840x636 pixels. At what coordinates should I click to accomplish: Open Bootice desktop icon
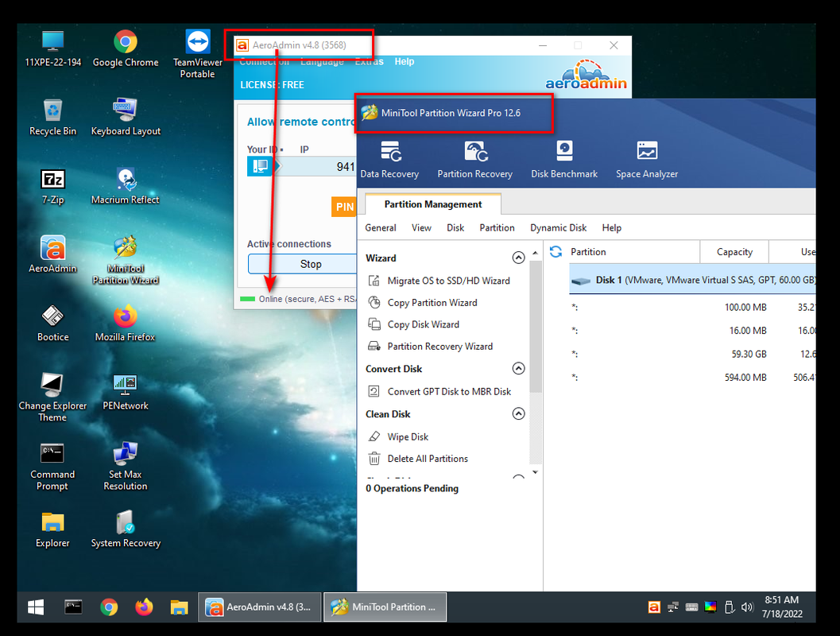(x=52, y=323)
